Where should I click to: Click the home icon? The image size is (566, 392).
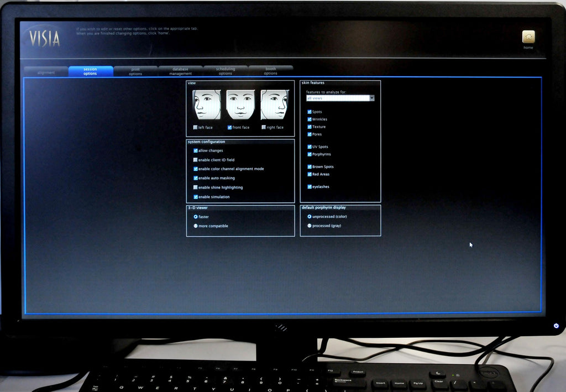(x=528, y=38)
